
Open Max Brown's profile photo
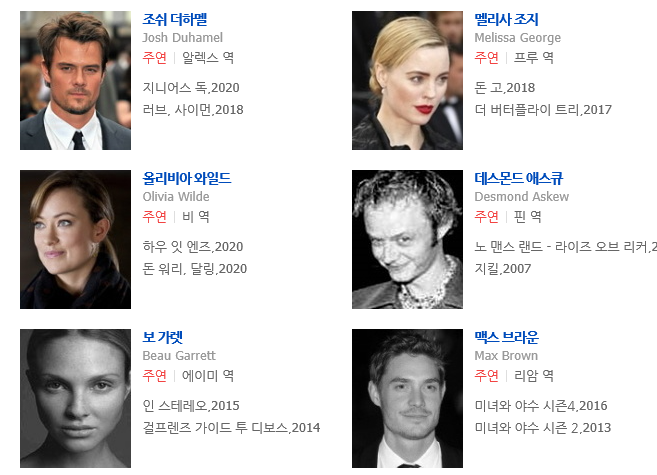pyautogui.click(x=407, y=398)
